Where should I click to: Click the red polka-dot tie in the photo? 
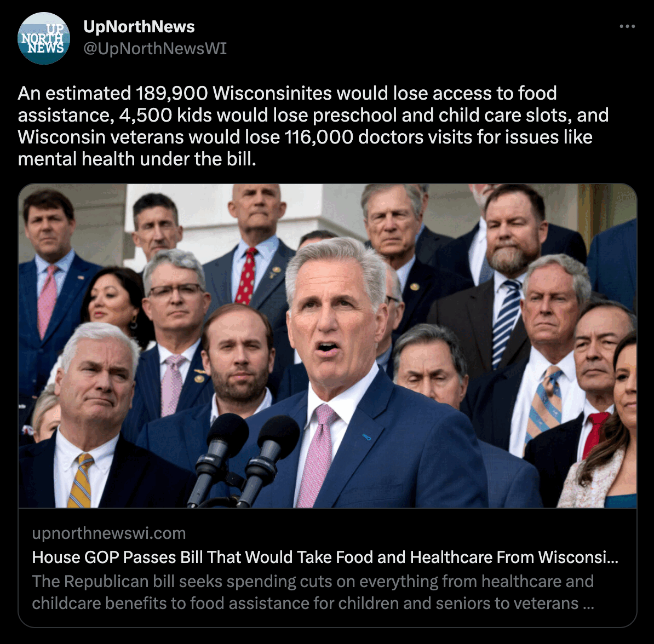click(246, 276)
